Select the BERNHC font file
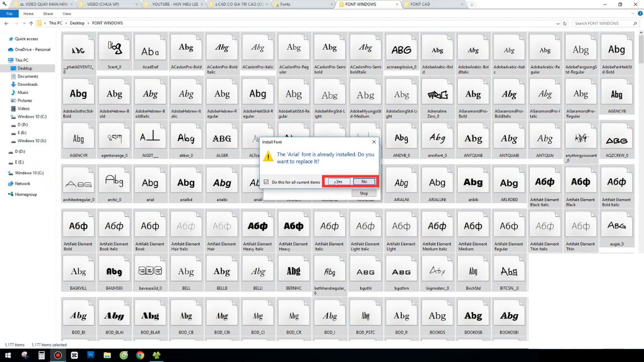644x362 pixels. [x=294, y=274]
